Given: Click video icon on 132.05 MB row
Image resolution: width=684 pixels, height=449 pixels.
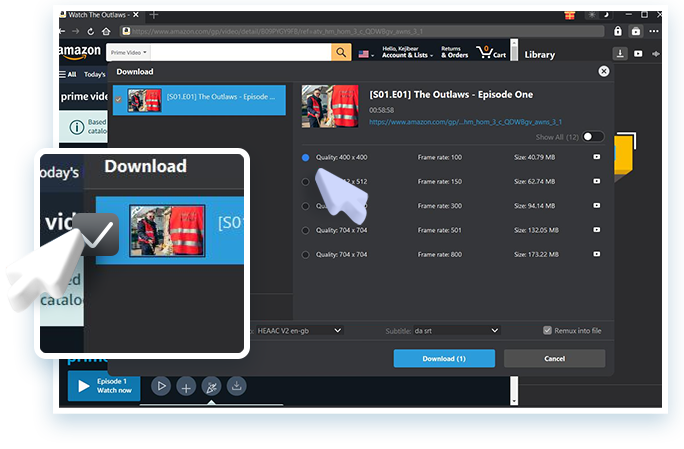Looking at the screenshot, I should click(596, 230).
